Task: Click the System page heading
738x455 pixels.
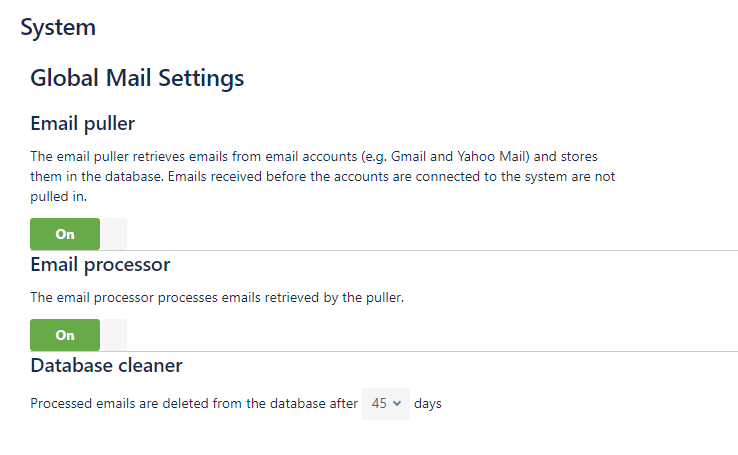Action: coord(58,27)
